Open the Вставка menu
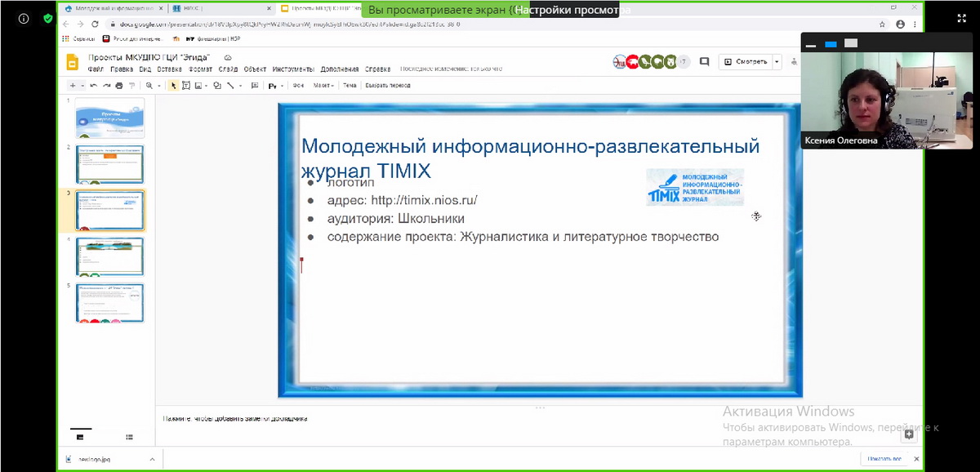The height and width of the screenshot is (472, 980). [169, 69]
